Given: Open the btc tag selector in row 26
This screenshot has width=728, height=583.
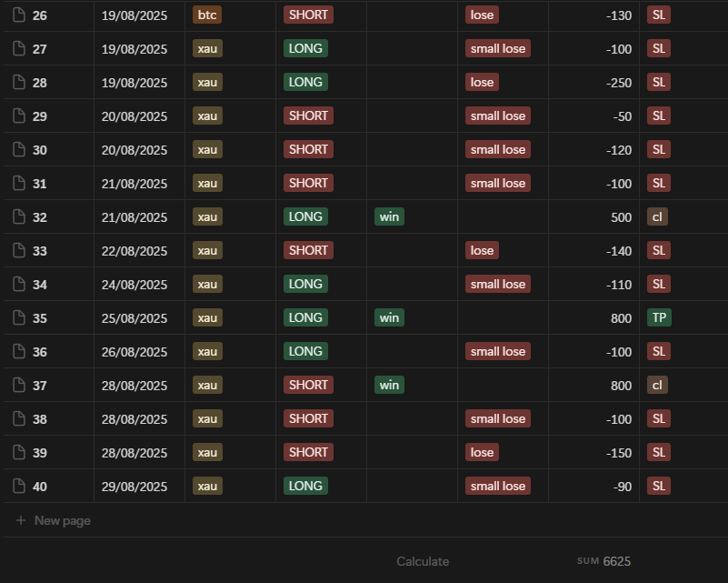Looking at the screenshot, I should [206, 15].
